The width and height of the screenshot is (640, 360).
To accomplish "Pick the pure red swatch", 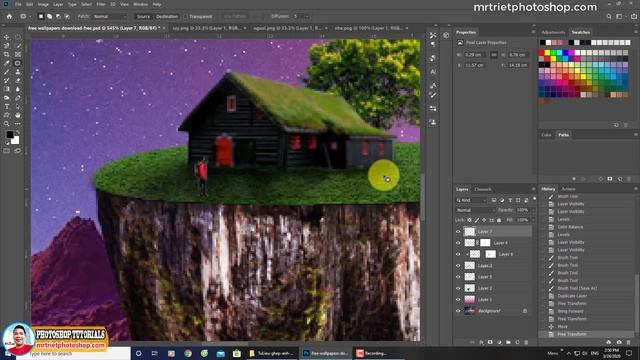I will point(541,53).
